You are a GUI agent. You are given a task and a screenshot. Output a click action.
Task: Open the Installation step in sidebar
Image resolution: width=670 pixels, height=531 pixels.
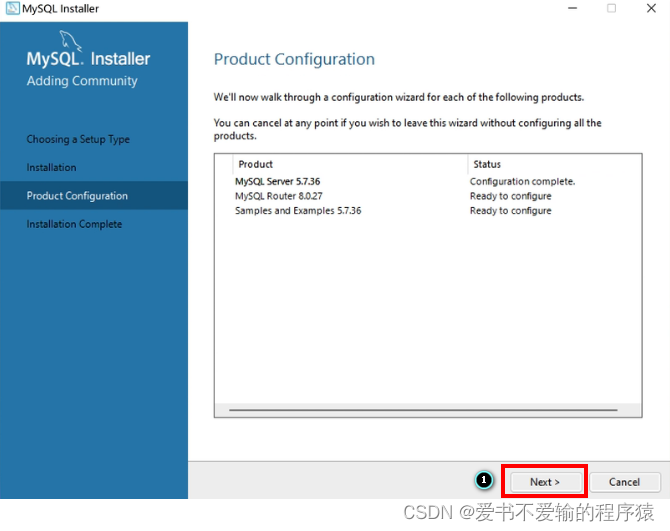click(x=51, y=167)
